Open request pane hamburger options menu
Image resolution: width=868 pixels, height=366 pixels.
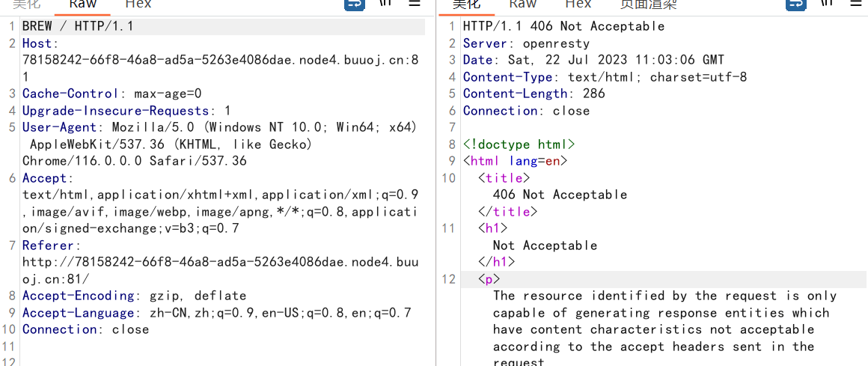[415, 4]
